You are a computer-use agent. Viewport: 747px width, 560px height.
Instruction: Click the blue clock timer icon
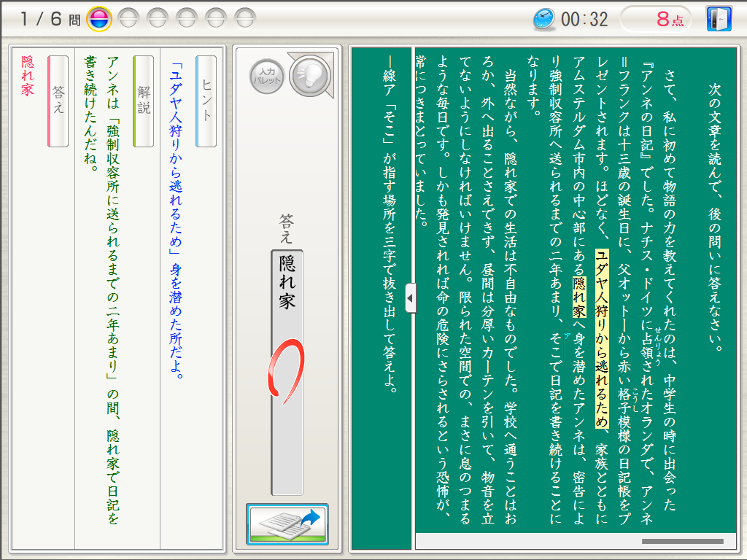[543, 19]
